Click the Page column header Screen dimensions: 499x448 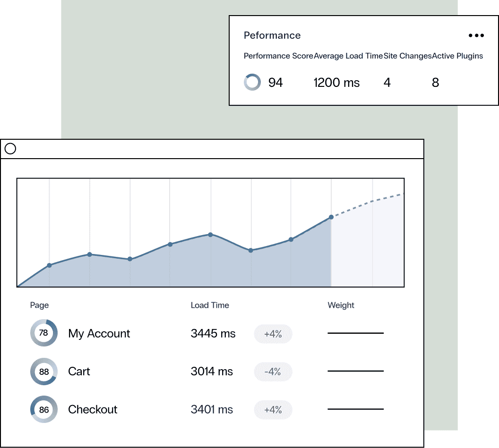[40, 305]
